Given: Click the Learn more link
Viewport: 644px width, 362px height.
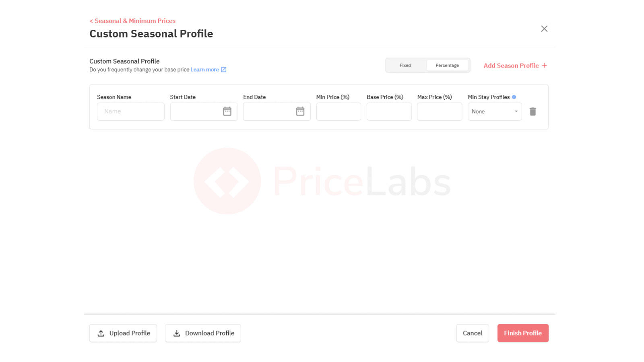Looking at the screenshot, I should click(204, 69).
